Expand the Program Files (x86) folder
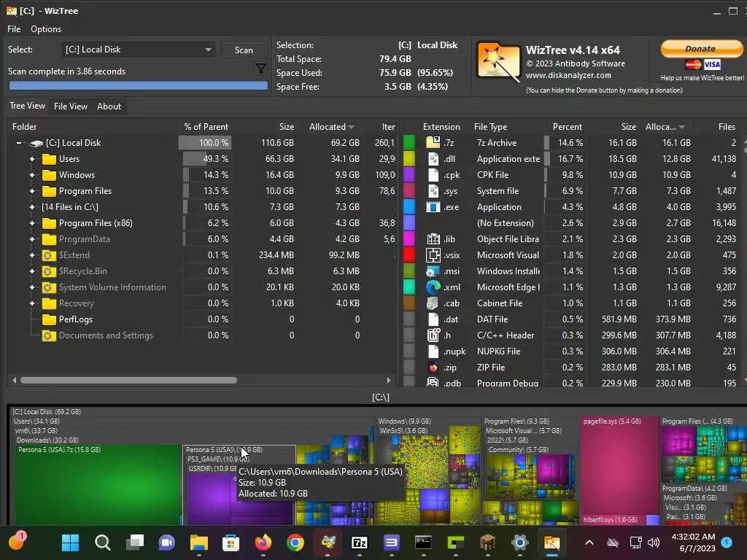 pyautogui.click(x=32, y=223)
